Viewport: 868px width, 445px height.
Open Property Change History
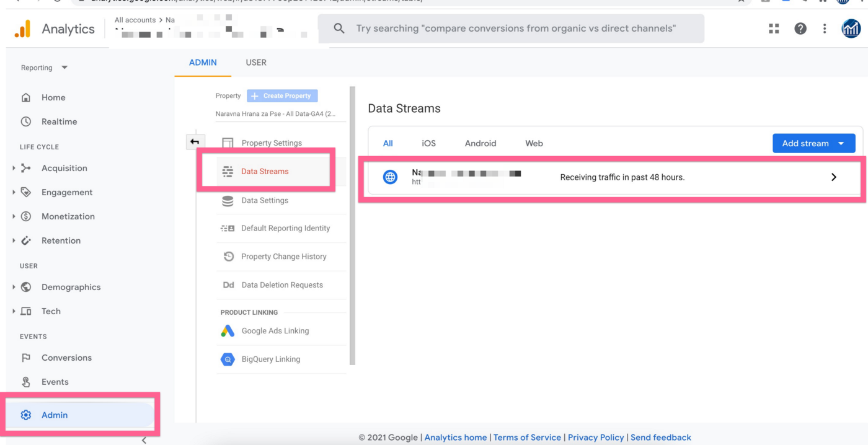(x=284, y=256)
